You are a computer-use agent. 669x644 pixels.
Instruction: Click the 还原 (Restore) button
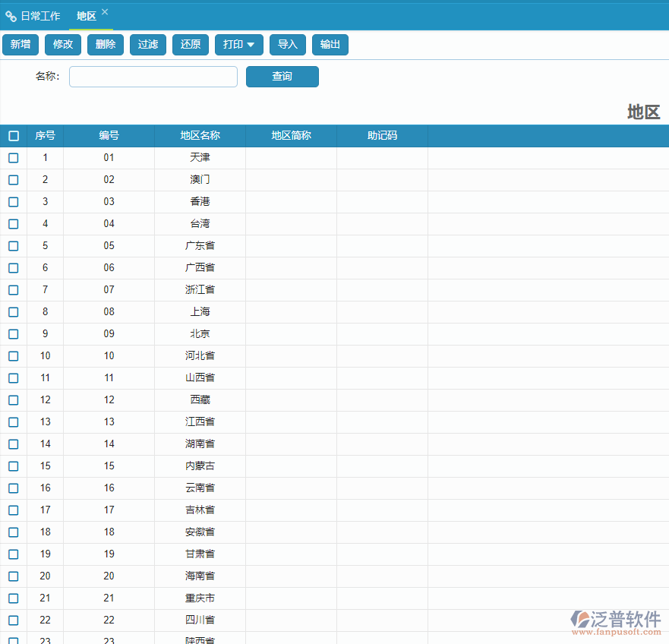(191, 45)
